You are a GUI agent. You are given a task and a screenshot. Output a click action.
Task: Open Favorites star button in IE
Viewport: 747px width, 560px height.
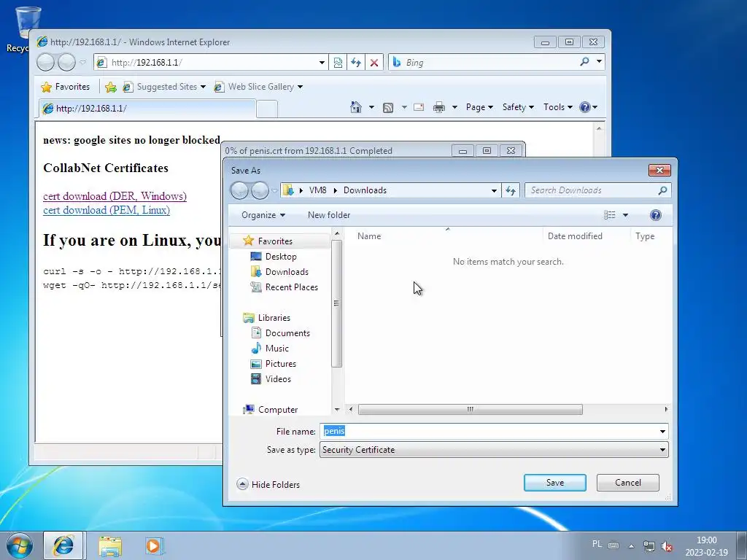point(66,87)
